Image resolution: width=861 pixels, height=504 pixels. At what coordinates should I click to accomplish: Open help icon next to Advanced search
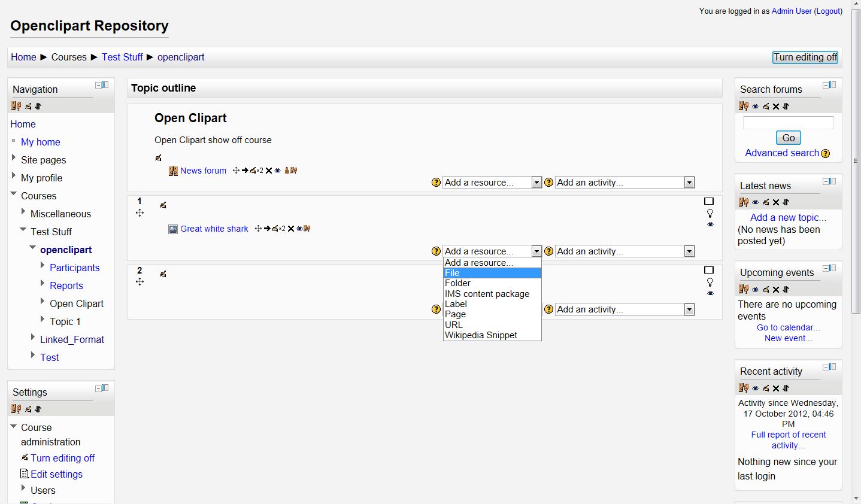click(x=826, y=153)
